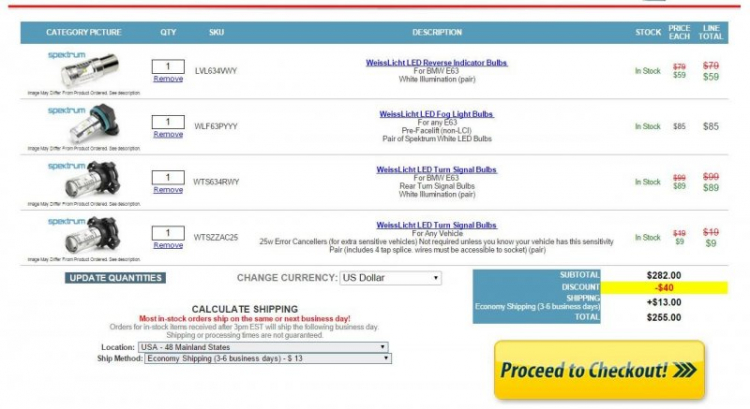Viewport: 750px width, 409px height.
Task: Click the subtotal amount $282.00
Action: coord(664,276)
